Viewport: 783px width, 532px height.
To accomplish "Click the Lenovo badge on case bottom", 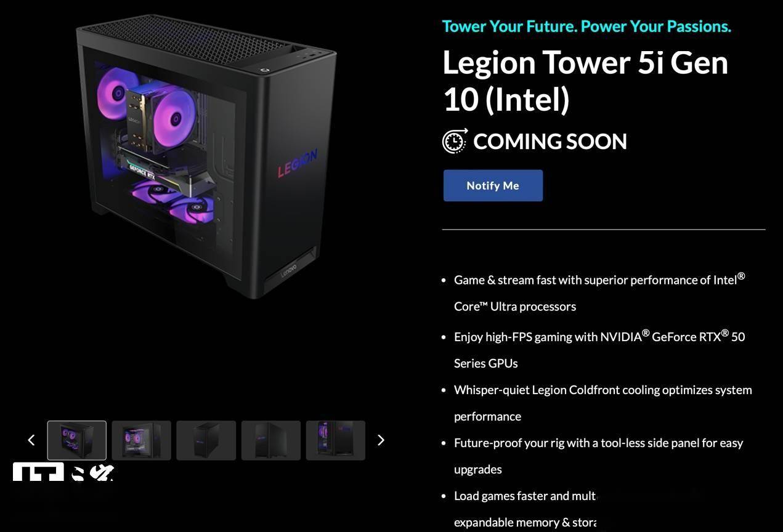I will (x=289, y=269).
